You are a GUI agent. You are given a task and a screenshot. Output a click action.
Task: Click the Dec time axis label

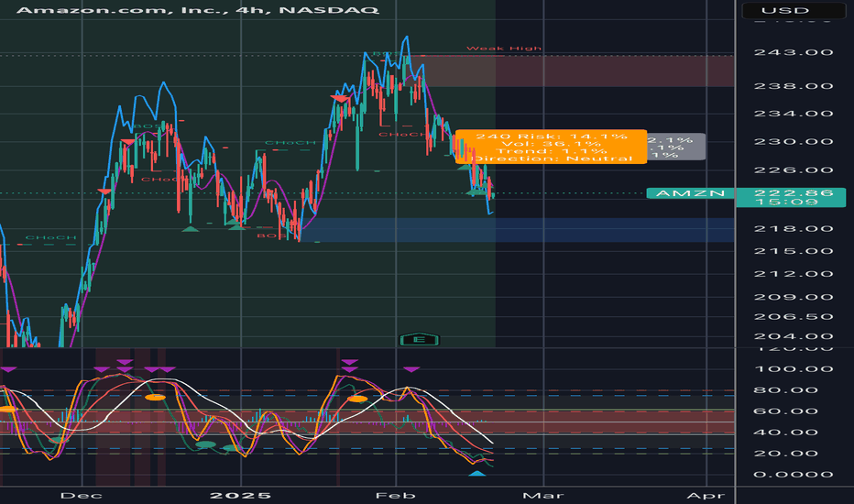(x=82, y=495)
